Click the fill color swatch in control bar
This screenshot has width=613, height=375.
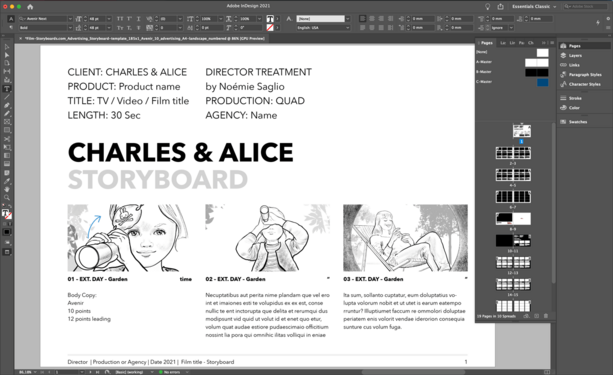point(270,19)
